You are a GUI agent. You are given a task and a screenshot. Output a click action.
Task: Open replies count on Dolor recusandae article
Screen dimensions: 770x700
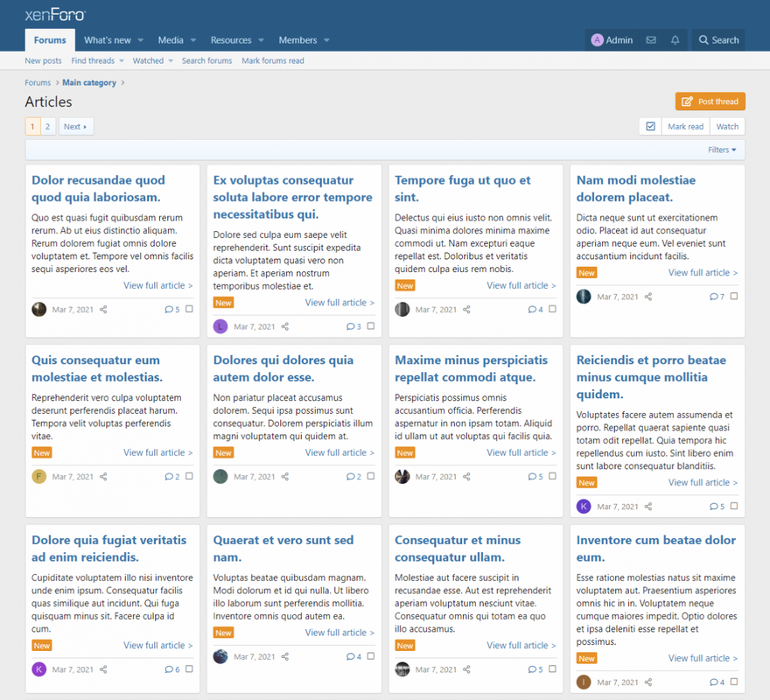pyautogui.click(x=172, y=310)
